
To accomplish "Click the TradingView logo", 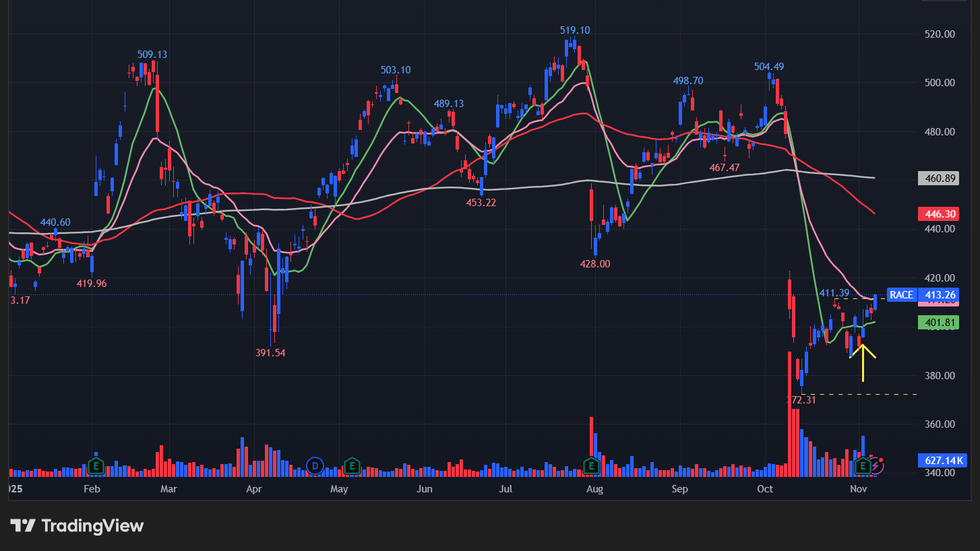I will click(77, 525).
